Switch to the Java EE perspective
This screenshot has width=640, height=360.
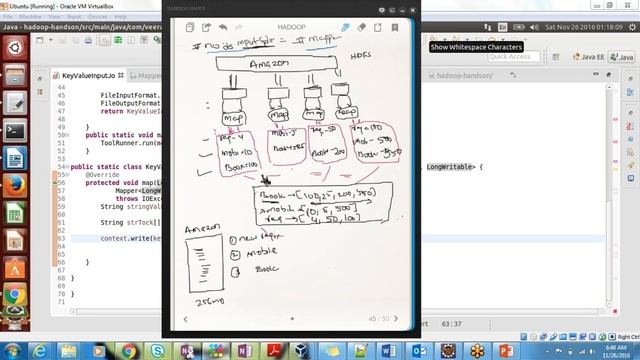point(588,57)
